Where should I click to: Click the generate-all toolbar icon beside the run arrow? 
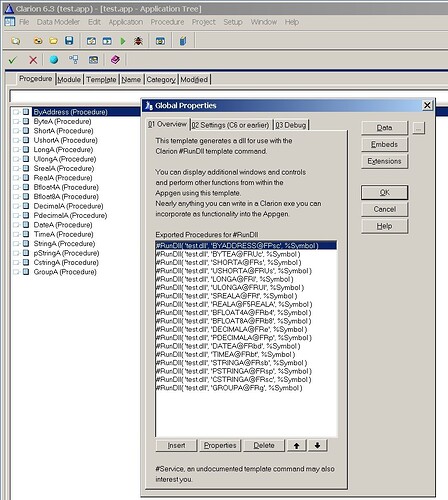tap(107, 41)
